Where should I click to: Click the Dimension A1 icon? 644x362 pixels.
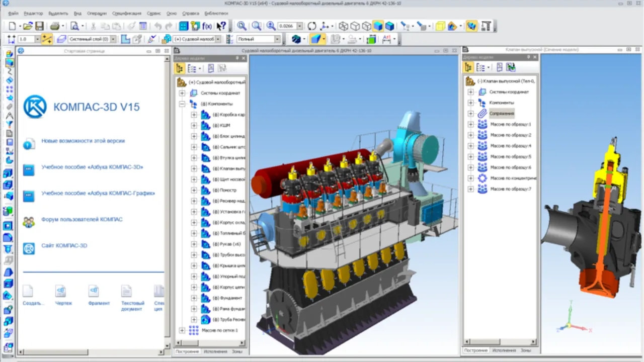[387, 39]
